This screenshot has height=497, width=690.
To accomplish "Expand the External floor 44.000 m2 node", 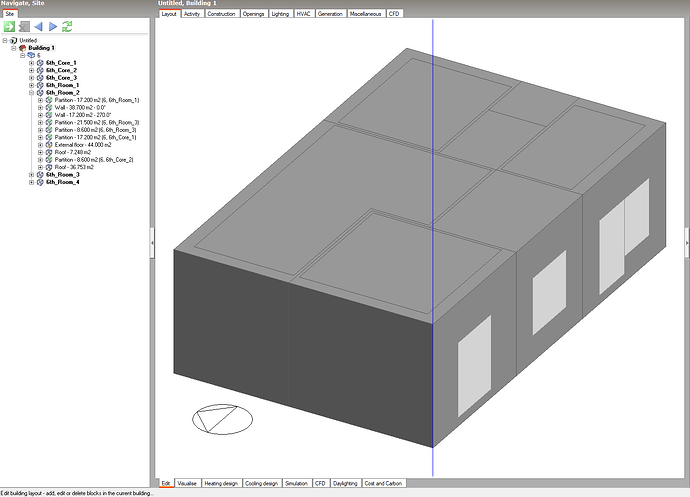I will pyautogui.click(x=40, y=145).
